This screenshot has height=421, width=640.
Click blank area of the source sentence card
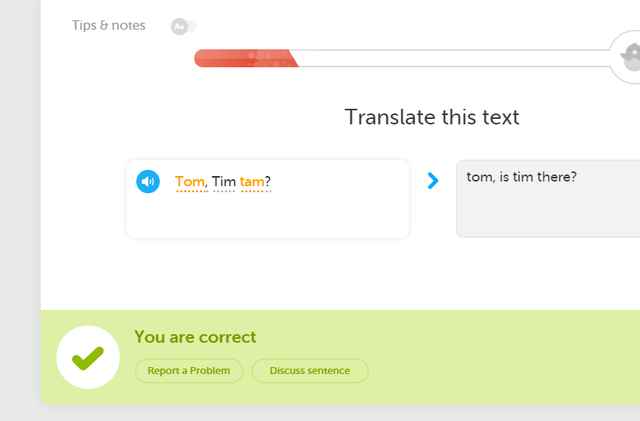pyautogui.click(x=268, y=216)
